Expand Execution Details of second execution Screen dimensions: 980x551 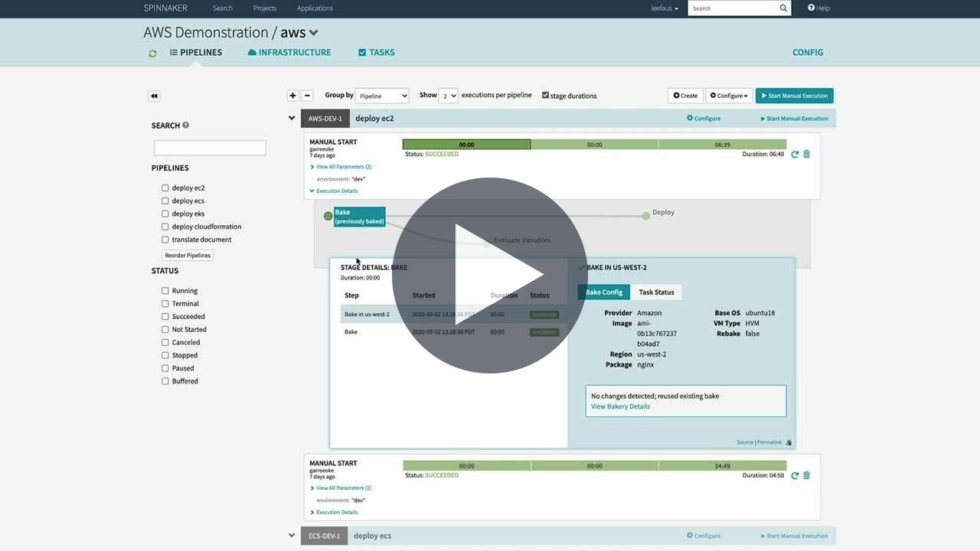[x=334, y=513]
